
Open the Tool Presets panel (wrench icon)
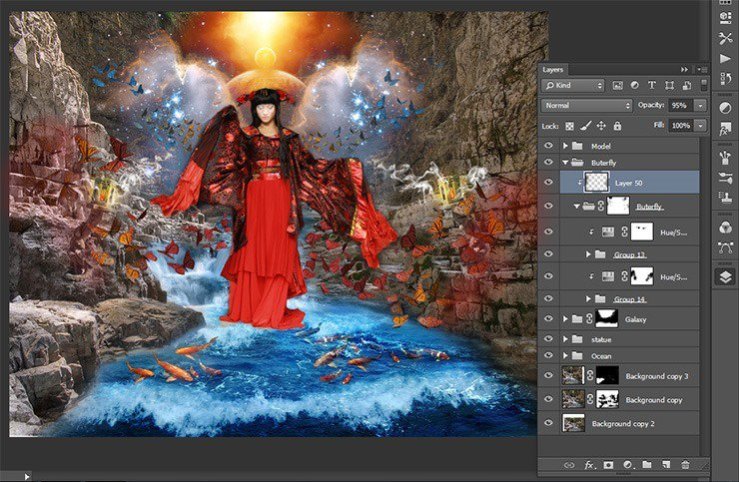point(725,38)
